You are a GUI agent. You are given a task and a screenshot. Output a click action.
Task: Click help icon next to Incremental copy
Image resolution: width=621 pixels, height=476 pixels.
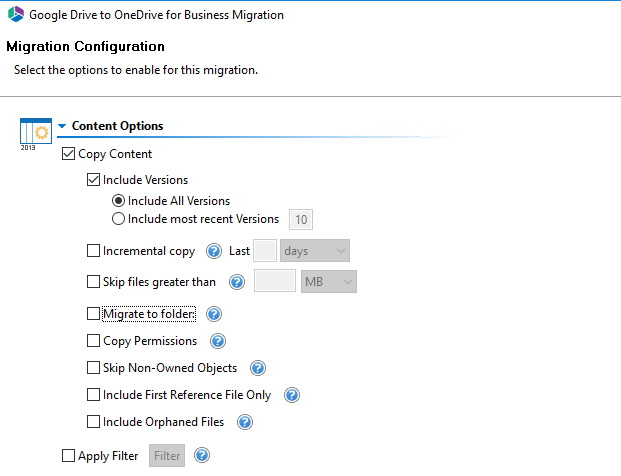tap(213, 251)
